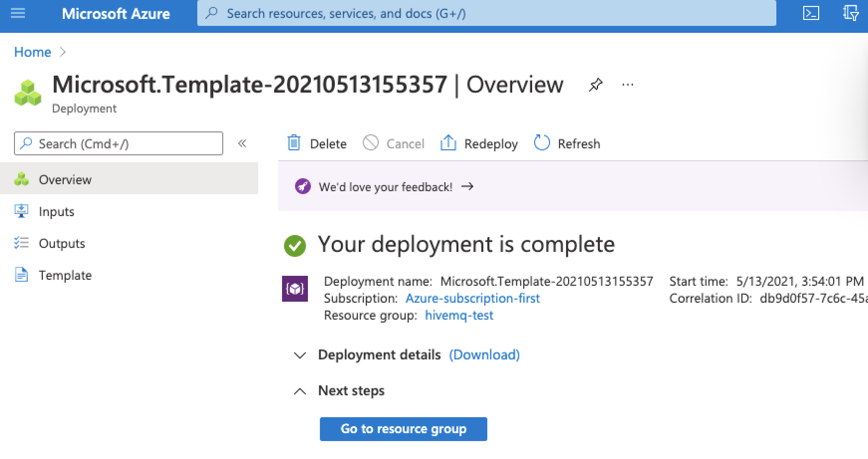868x459 pixels.
Task: Open the Azure portal hamburger menu
Action: coord(18,13)
